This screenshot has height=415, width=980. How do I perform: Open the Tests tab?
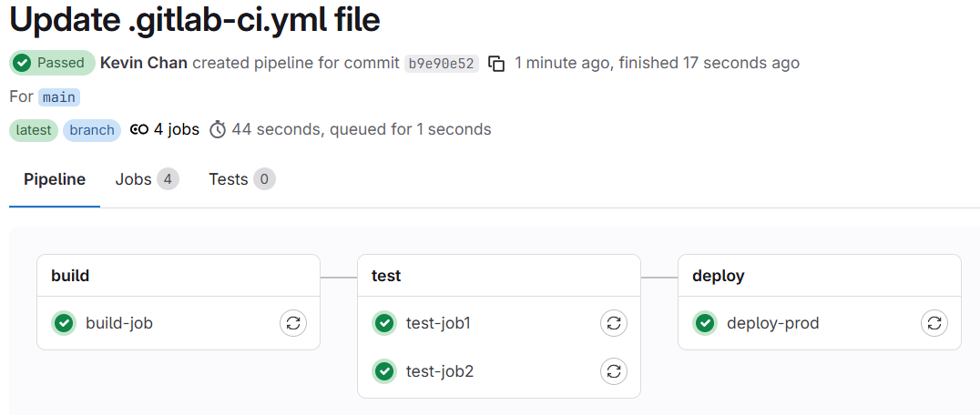tap(240, 179)
